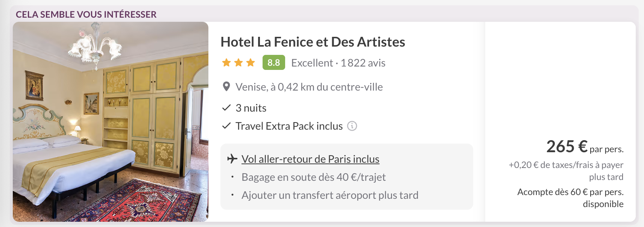
Task: Open the Hotel La Fenice et Des Artistes title
Action: [x=313, y=42]
